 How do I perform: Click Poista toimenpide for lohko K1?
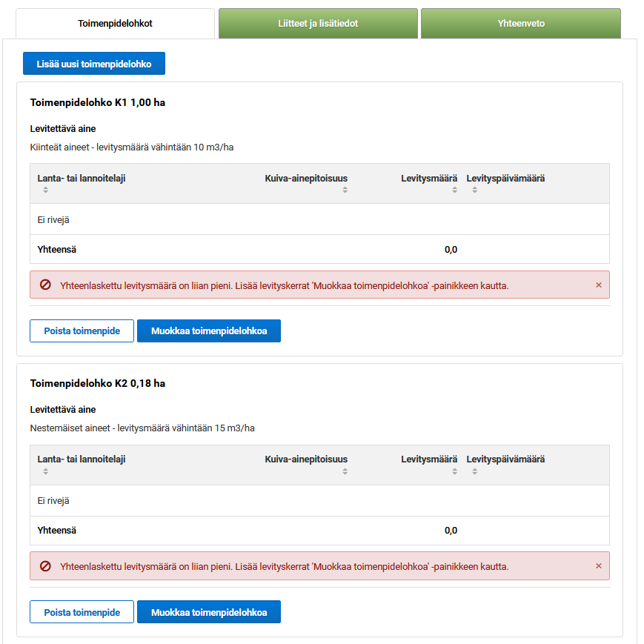tap(82, 331)
